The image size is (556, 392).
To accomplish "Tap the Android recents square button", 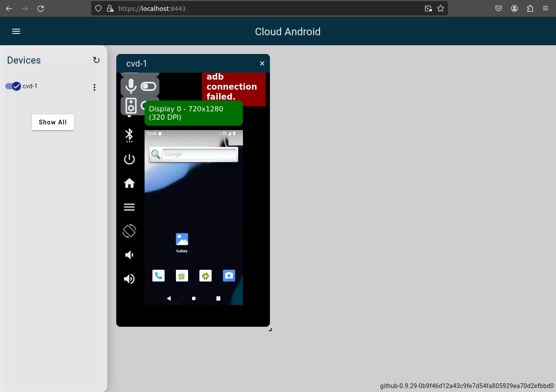I will [219, 298].
